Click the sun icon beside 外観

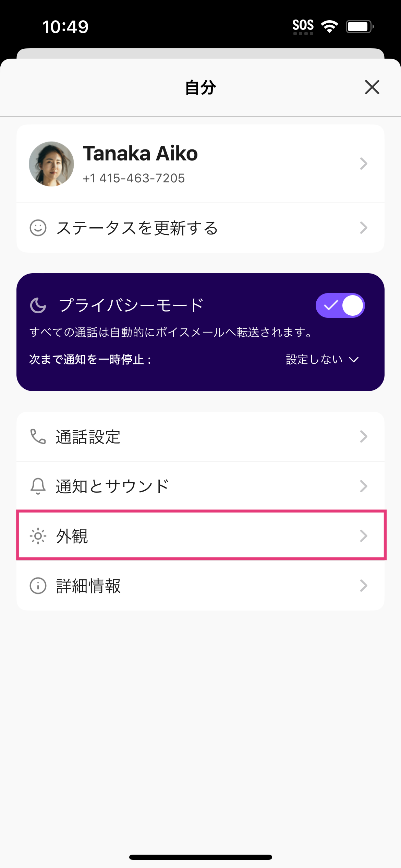click(38, 536)
